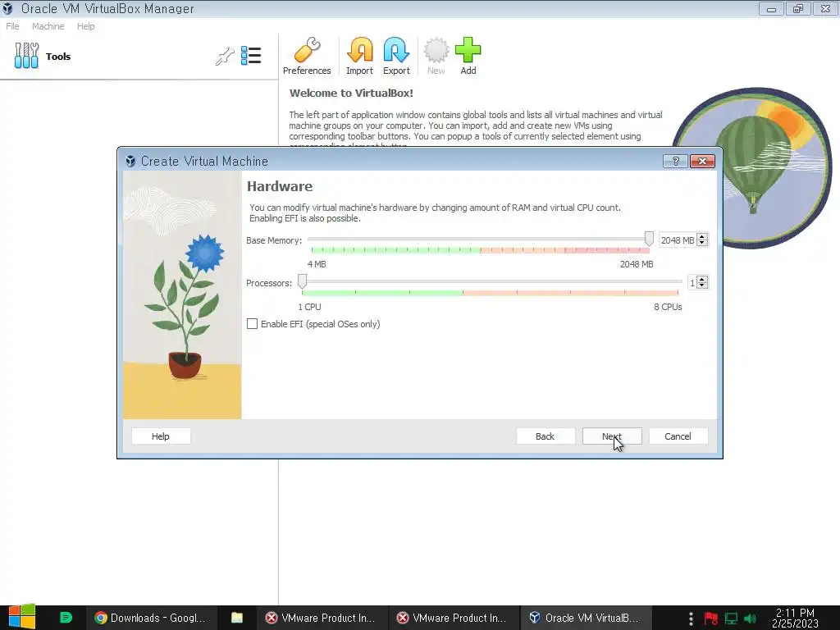Click the Base Memory slider handle
The image size is (840, 630).
[x=649, y=239]
